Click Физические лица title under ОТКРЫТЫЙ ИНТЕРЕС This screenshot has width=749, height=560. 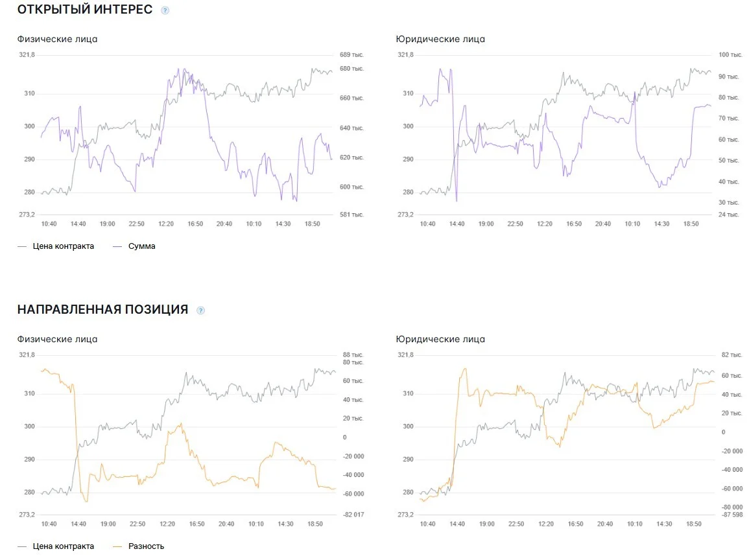click(x=57, y=39)
